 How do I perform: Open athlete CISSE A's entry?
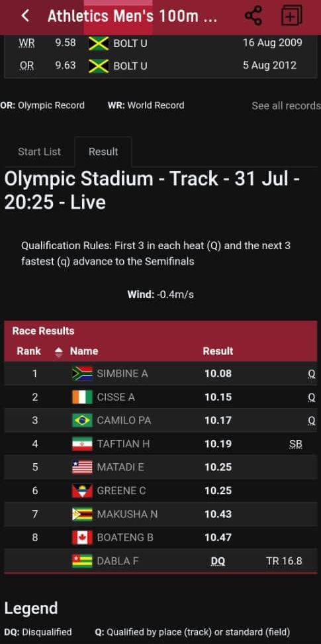[x=116, y=397]
